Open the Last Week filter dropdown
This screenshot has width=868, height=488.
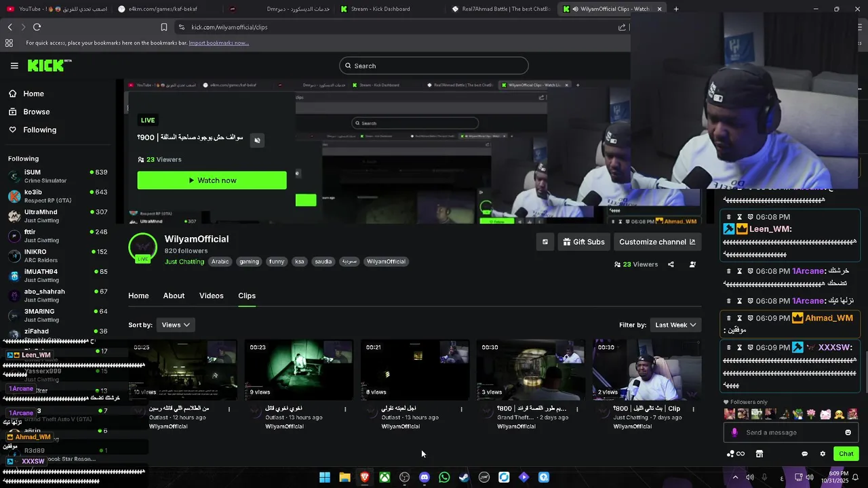(675, 325)
